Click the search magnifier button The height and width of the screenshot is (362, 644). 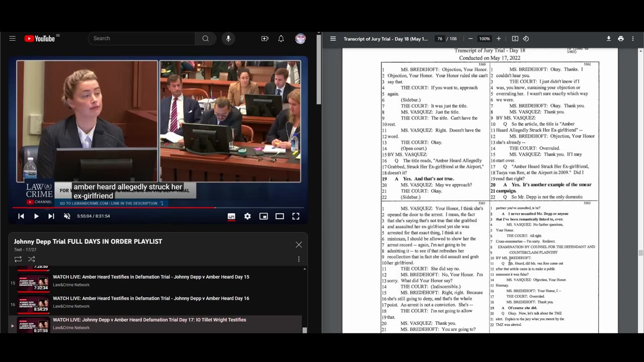tap(205, 39)
